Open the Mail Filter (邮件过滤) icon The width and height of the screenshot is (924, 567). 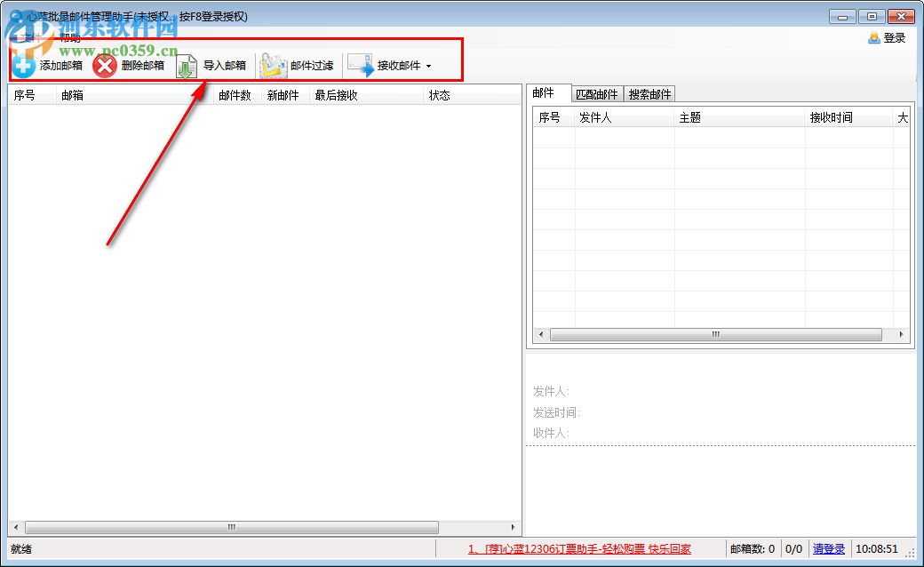274,66
